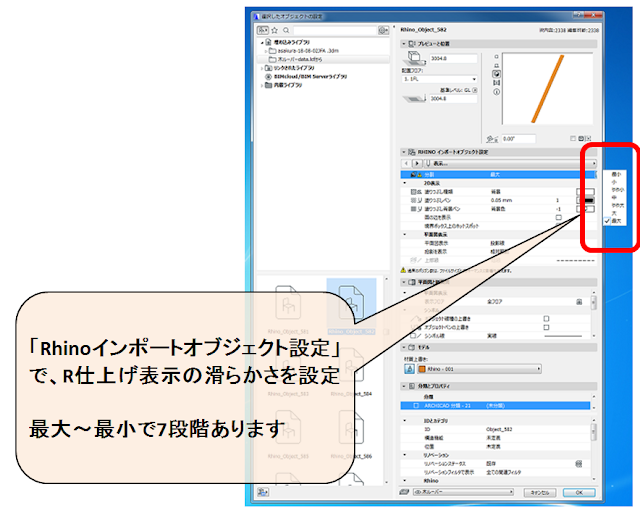This screenshot has height=508, width=640.
Task: Click the fill type swatch in 塗りつぶし種類 row
Action: click(585, 192)
